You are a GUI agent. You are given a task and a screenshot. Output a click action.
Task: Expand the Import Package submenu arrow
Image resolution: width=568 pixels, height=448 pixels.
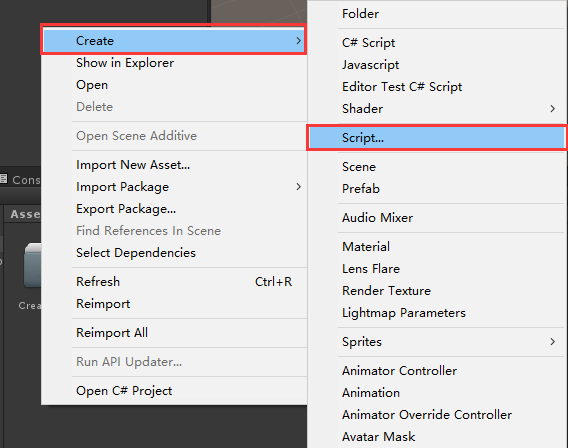pyautogui.click(x=298, y=187)
